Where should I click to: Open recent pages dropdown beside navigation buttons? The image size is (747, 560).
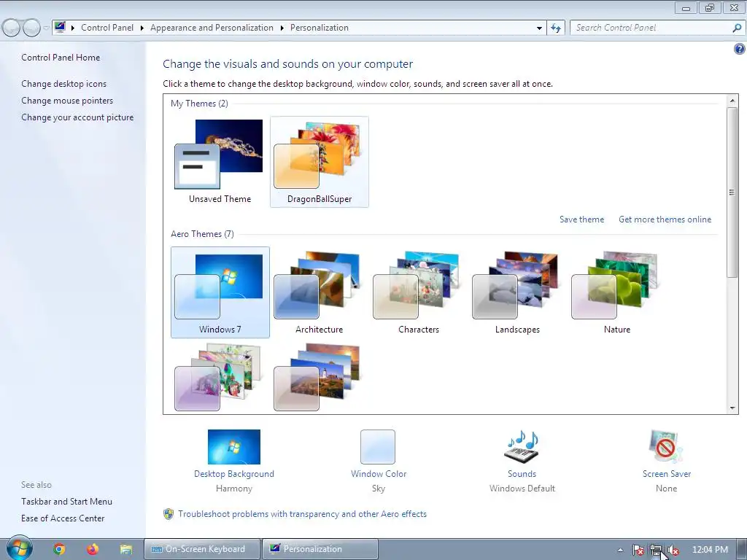(x=46, y=28)
